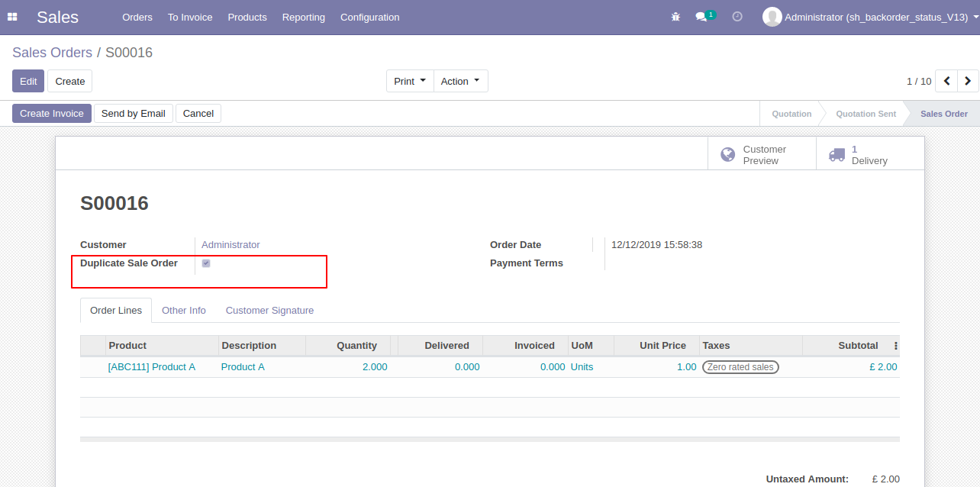Click the Customer Preview globe icon
The height and width of the screenshot is (487, 980).
coord(728,155)
